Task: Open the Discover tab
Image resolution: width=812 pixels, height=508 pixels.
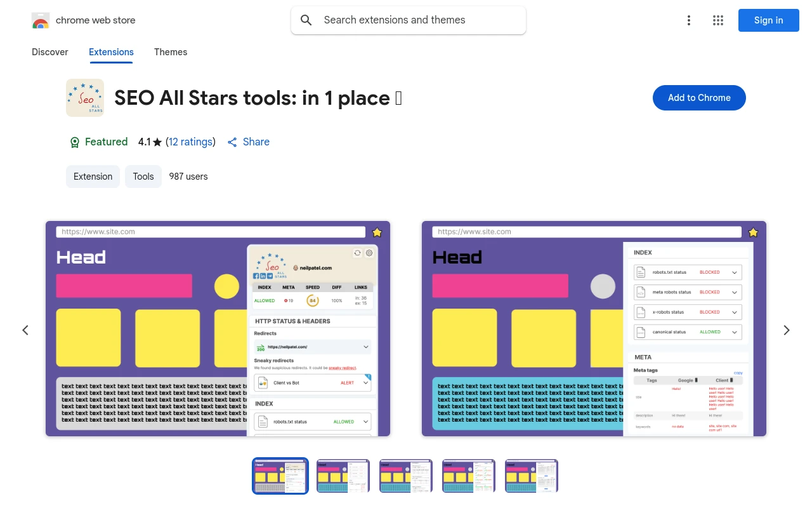Action: 49,52
